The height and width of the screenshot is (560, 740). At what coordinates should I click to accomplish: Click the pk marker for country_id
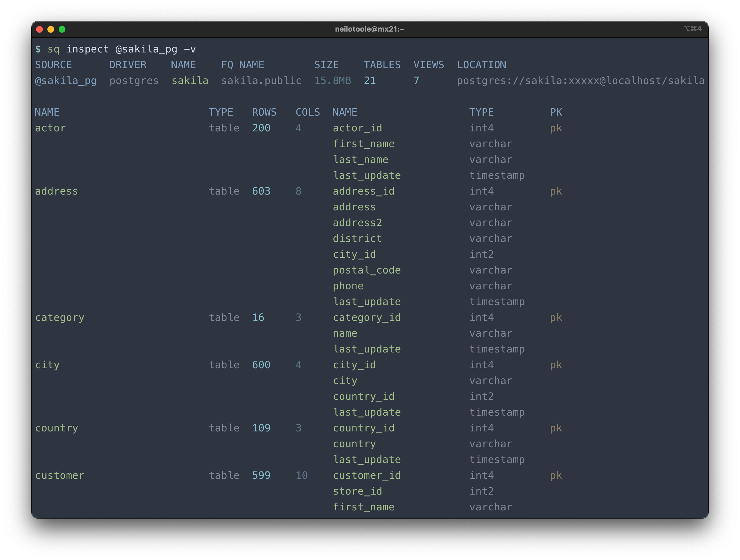(x=556, y=429)
